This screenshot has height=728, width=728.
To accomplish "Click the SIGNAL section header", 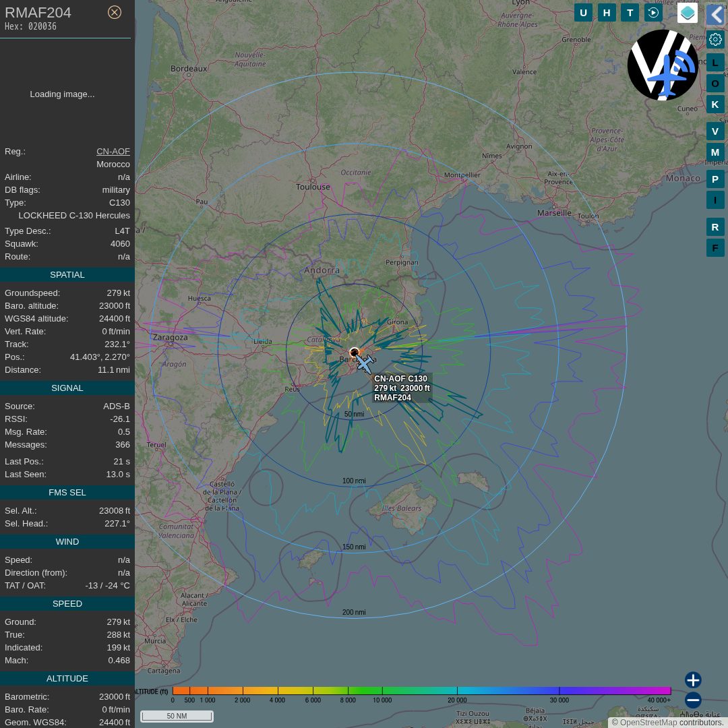I will tap(67, 388).
